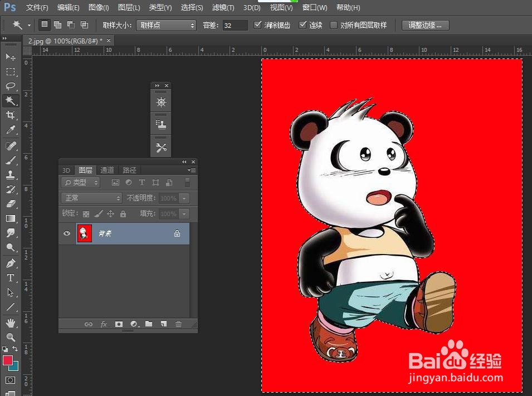This screenshot has height=396, width=532.
Task: Toggle layer filter on/off switch
Action: click(x=187, y=182)
